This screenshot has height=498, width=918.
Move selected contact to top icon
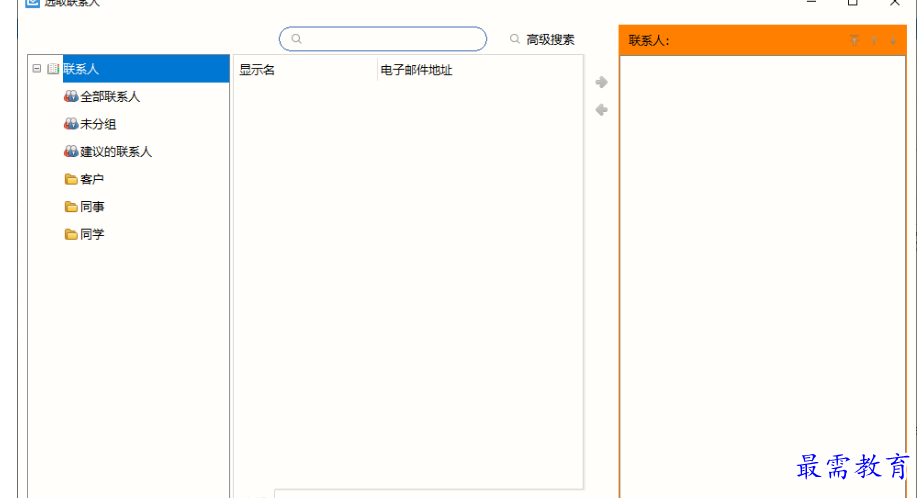(855, 40)
